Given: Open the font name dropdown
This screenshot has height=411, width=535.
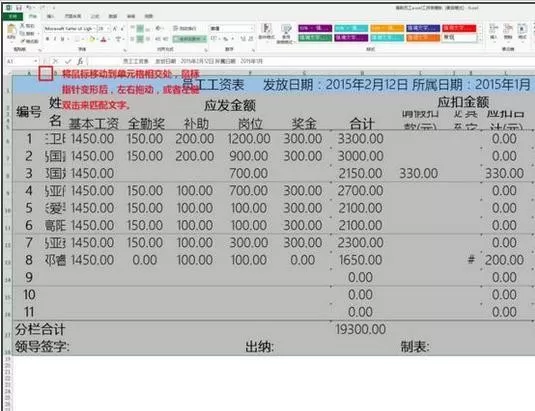Looking at the screenshot, I should click(95, 29).
